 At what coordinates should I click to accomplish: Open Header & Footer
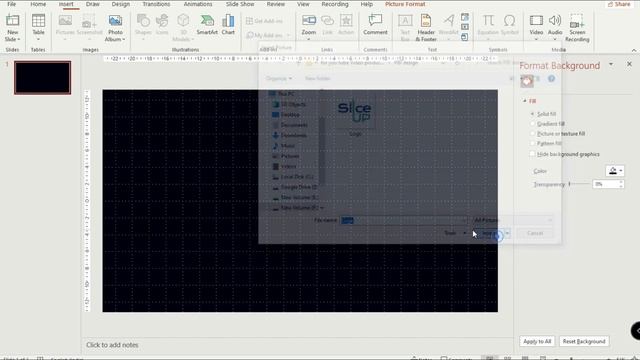[426, 27]
